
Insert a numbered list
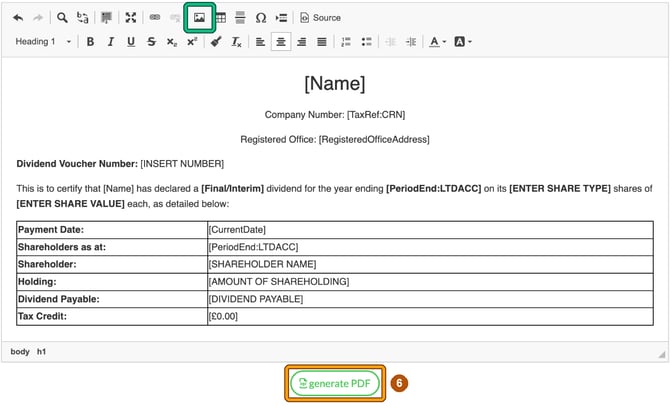346,41
